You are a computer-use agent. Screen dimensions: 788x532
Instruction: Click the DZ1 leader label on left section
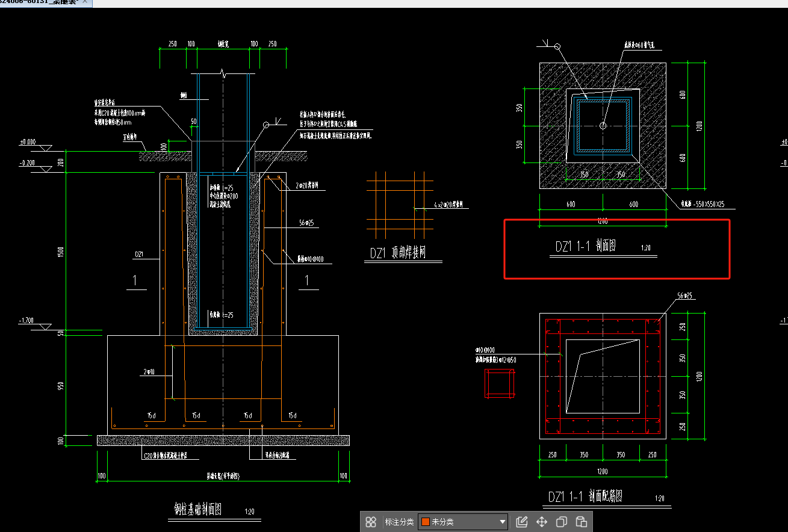coord(139,255)
